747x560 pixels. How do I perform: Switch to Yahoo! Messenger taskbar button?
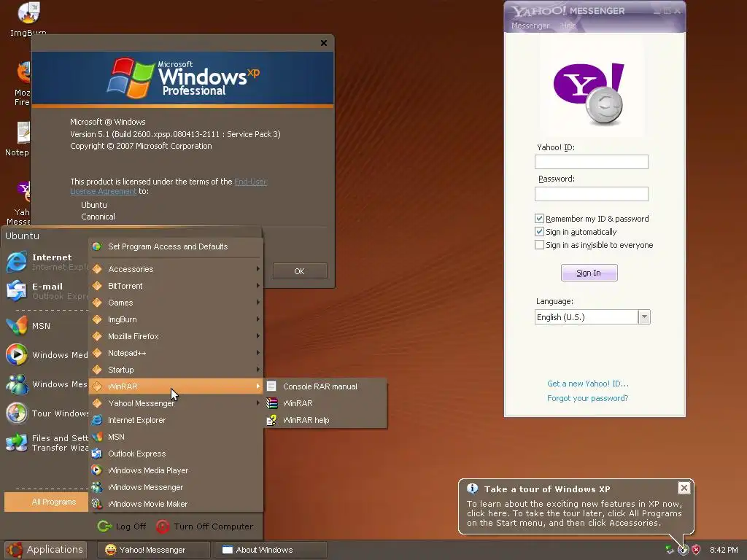point(153,550)
